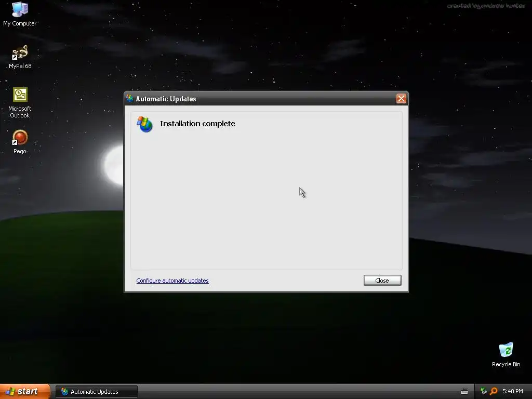Close the Automatic Updates dialog with the X
This screenshot has height=399, width=532.
(x=401, y=98)
